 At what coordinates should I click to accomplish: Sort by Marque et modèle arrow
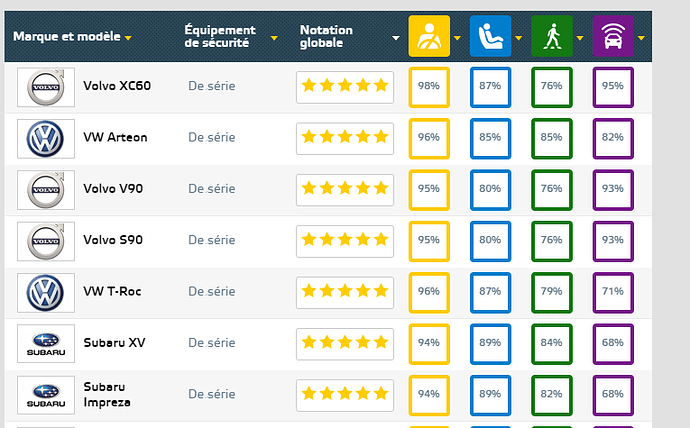coord(128,38)
